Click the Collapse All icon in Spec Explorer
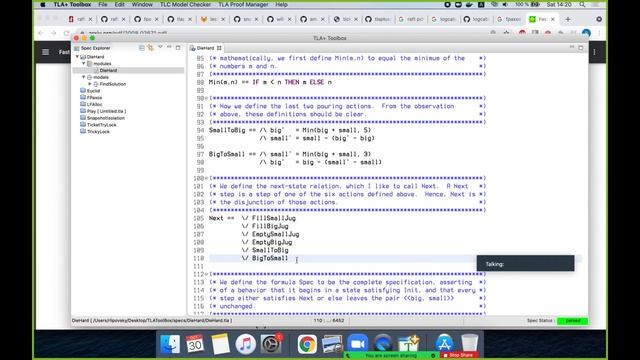This screenshot has width=640, height=360. click(x=142, y=48)
